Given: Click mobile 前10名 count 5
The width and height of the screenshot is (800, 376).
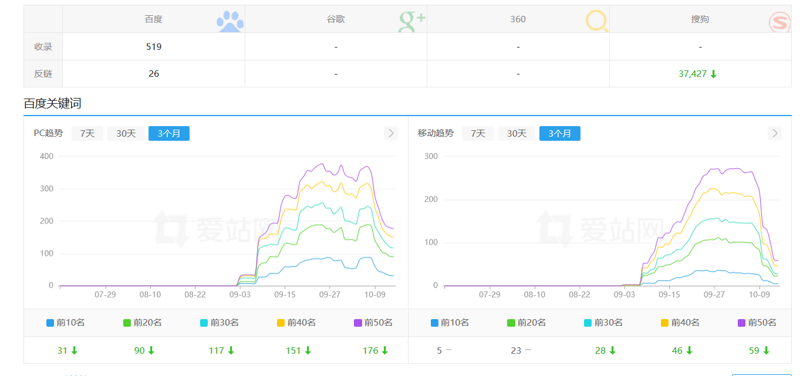Looking at the screenshot, I should tap(439, 350).
